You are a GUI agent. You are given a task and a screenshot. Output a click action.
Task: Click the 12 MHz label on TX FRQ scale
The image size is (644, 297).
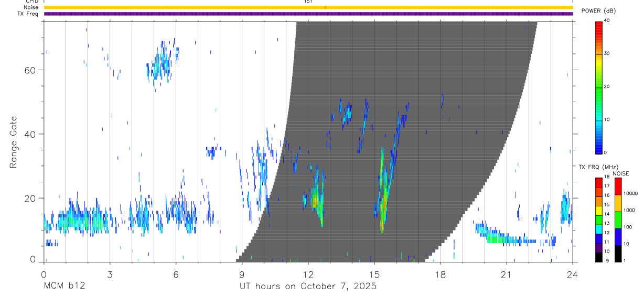[607, 233]
